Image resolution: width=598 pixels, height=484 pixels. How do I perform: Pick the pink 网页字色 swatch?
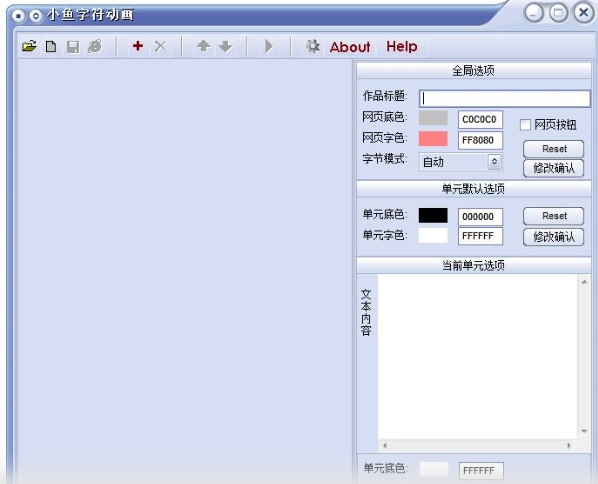tap(433, 139)
